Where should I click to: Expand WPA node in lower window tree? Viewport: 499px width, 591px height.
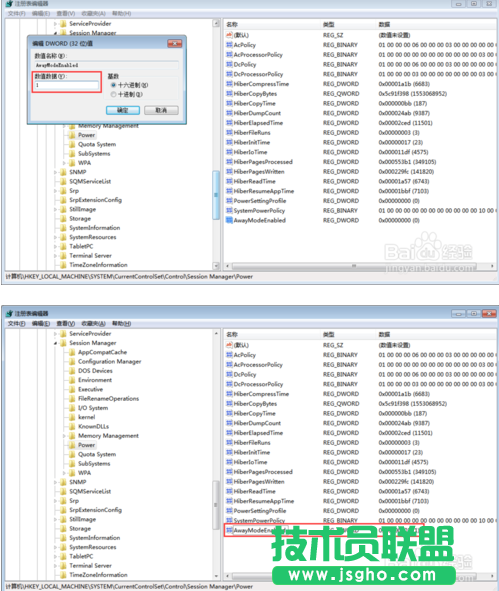(64, 473)
